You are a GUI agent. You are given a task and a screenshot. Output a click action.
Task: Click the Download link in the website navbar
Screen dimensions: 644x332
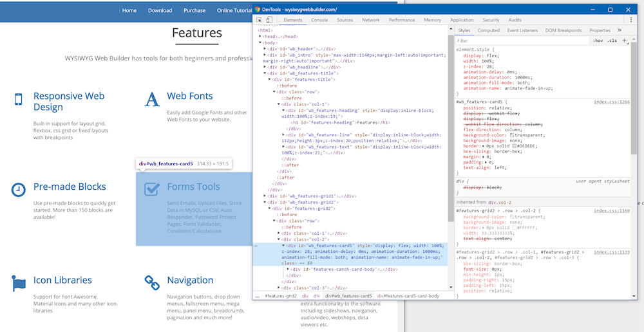(160, 10)
